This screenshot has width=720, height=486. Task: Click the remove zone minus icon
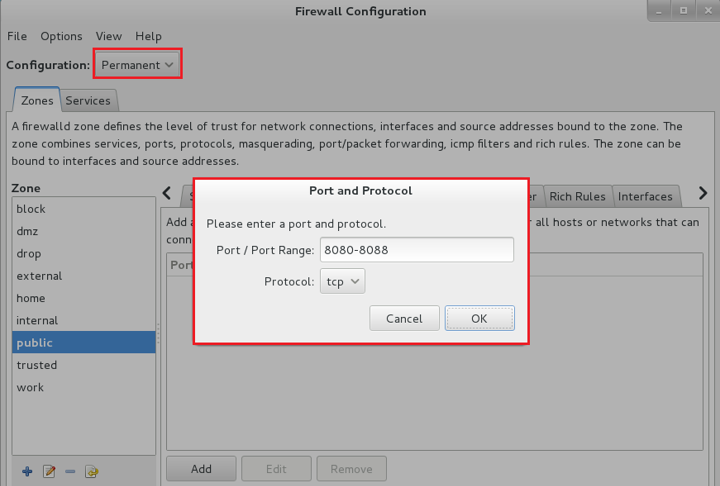click(70, 471)
